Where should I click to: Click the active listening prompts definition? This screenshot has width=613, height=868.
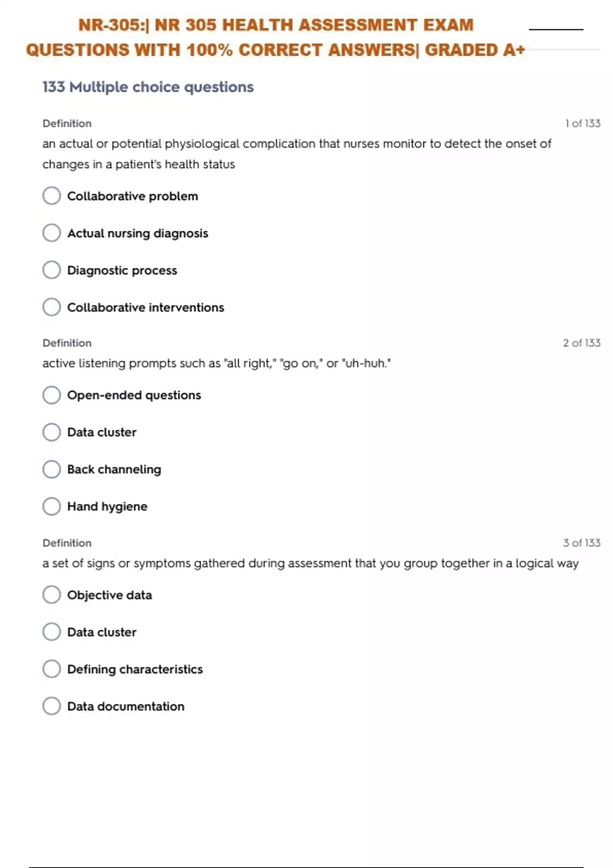tap(216, 364)
